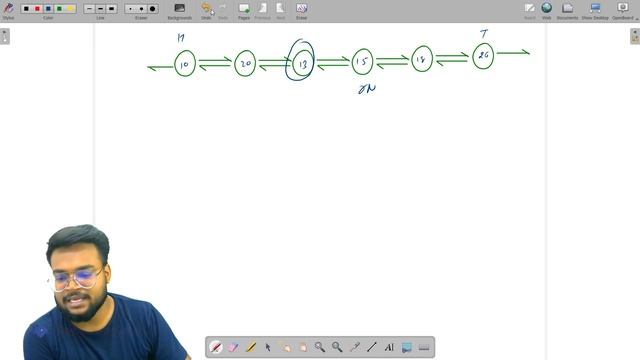Open the Web browser mode
Screen dimensions: 640x360
click(x=547, y=11)
